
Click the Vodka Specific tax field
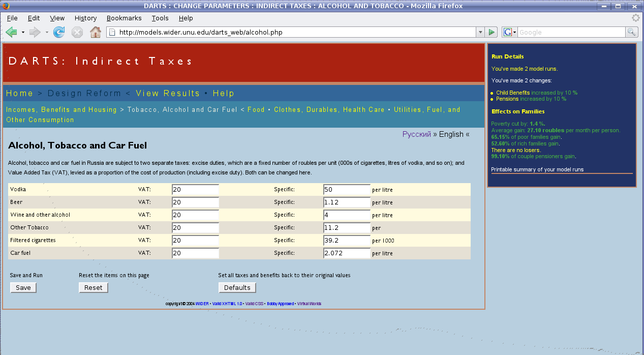(347, 190)
